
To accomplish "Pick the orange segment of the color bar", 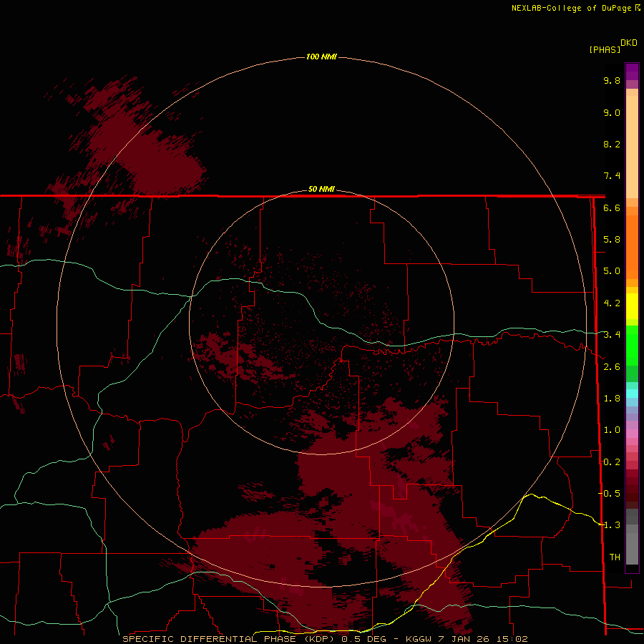I will tap(632, 247).
